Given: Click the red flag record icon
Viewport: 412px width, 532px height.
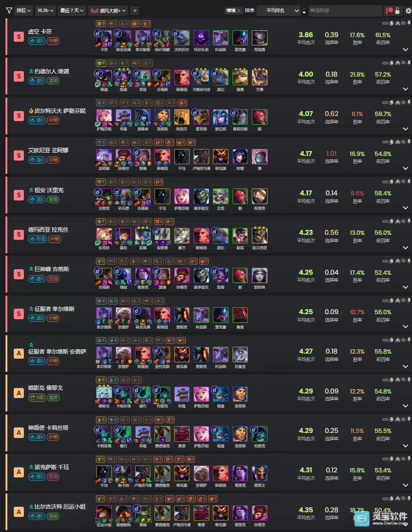Looking at the screenshot, I should coord(389,11).
